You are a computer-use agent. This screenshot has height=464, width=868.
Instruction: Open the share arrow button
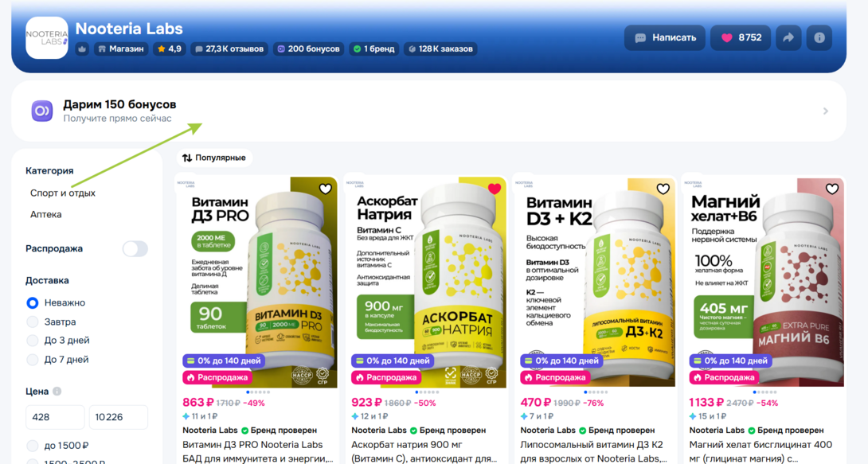pyautogui.click(x=788, y=37)
